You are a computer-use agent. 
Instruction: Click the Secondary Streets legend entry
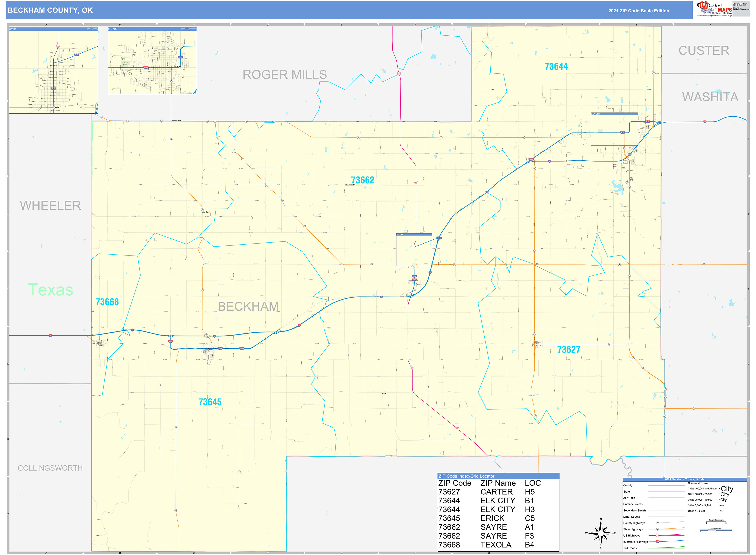654,511
